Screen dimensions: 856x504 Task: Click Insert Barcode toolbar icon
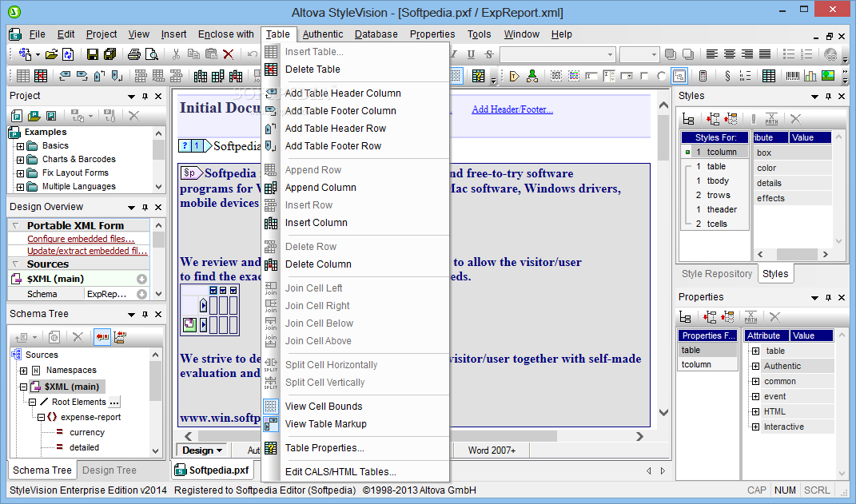coord(792,76)
